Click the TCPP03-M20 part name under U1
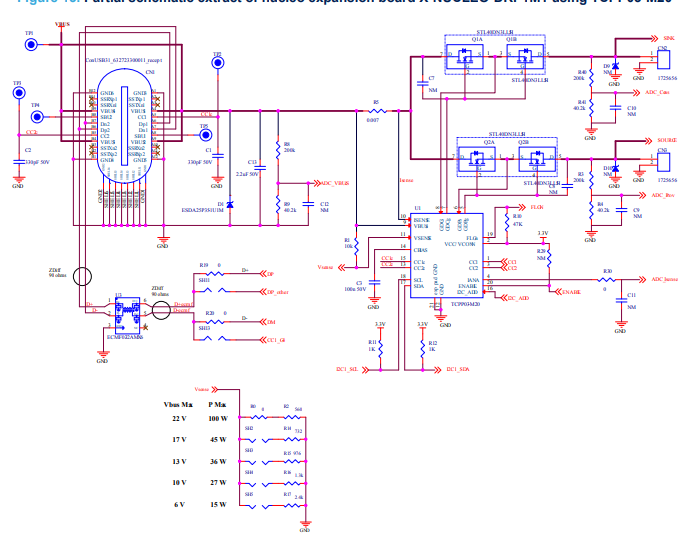 click(x=465, y=304)
